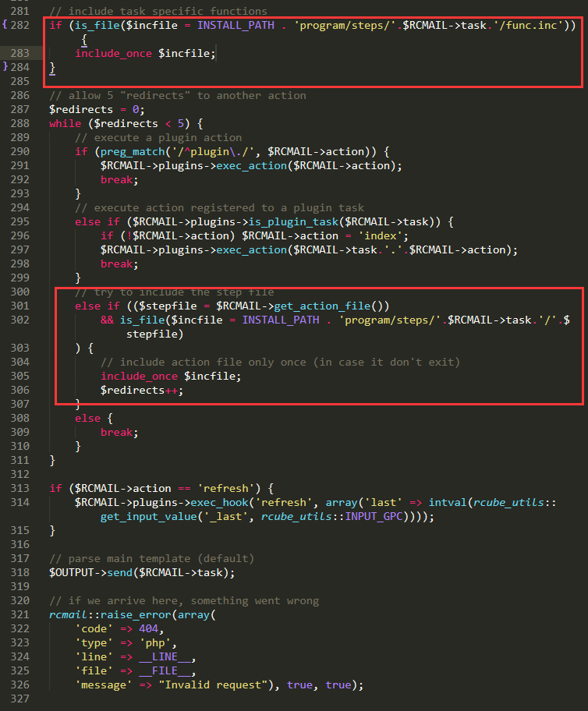Click 'exec_hook' on line 314
The image size is (588, 711).
point(219,502)
